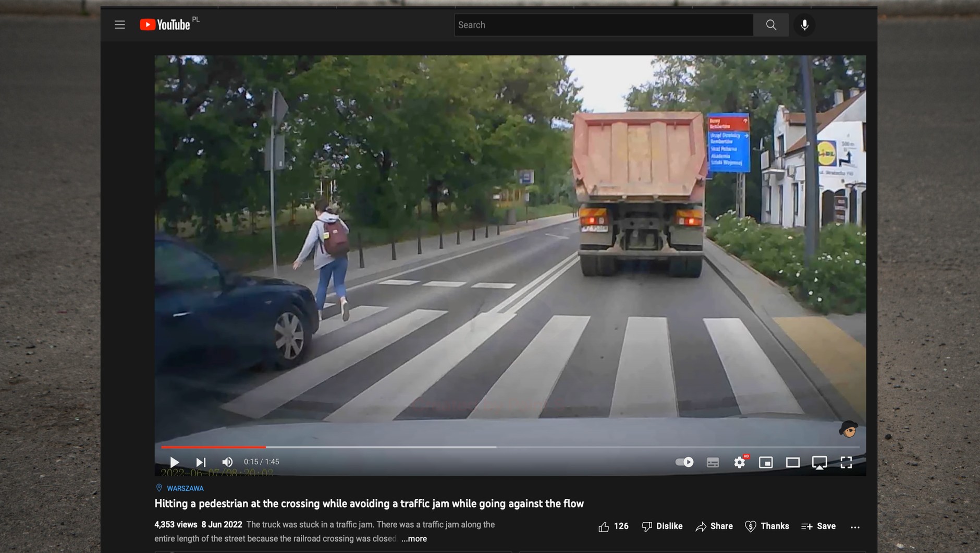Enter full screen mode
Viewport: 980px width, 553px height.
pyautogui.click(x=846, y=462)
